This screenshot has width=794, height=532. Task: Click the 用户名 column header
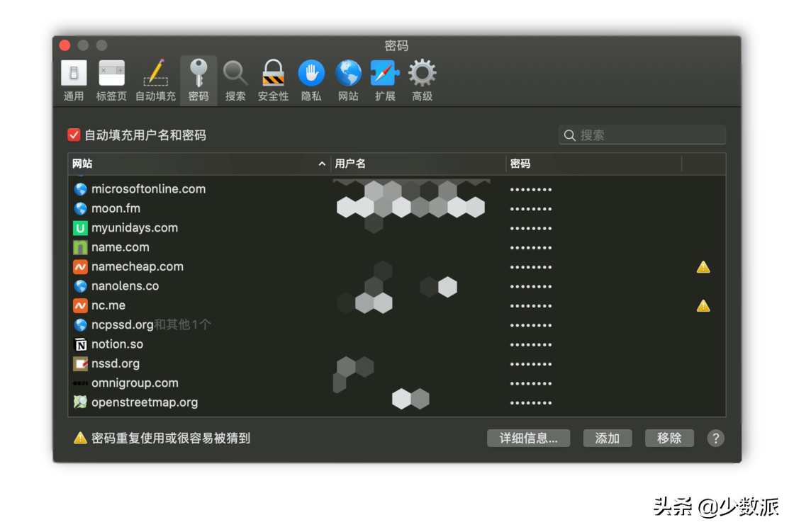(418, 164)
